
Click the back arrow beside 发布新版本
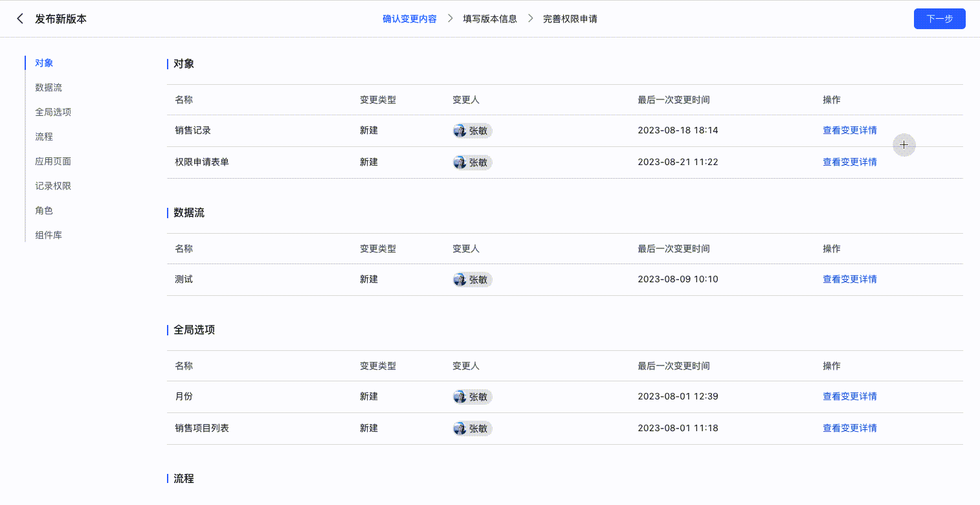click(20, 19)
